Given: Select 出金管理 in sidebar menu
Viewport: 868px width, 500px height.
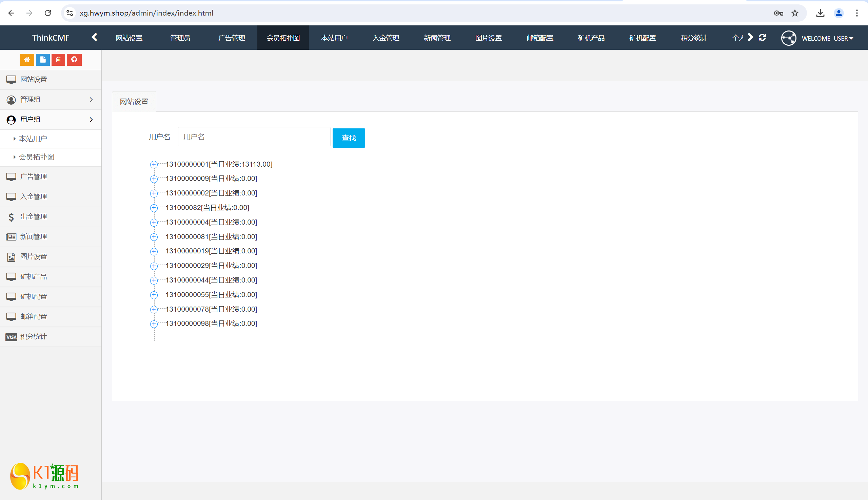Looking at the screenshot, I should pyautogui.click(x=33, y=217).
